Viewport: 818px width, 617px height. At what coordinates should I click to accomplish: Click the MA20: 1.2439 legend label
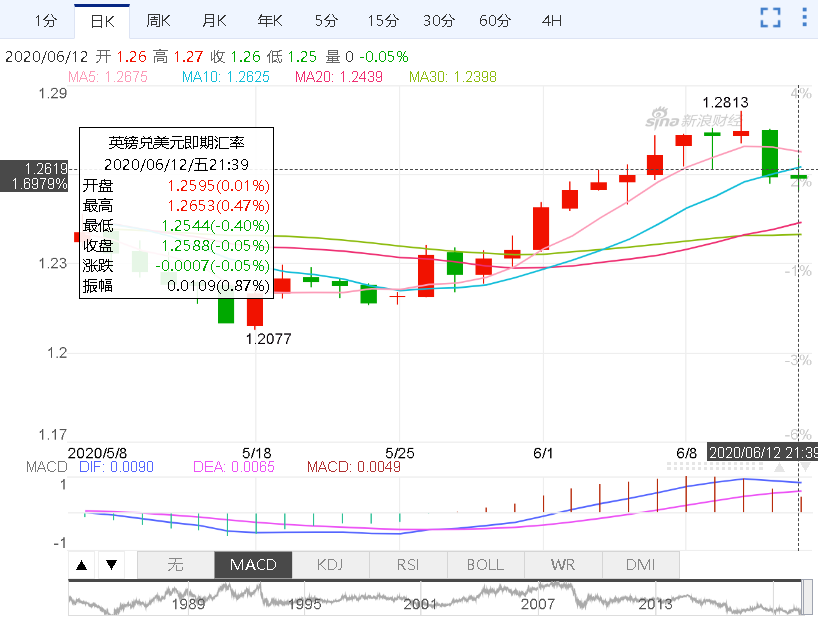tap(339, 77)
